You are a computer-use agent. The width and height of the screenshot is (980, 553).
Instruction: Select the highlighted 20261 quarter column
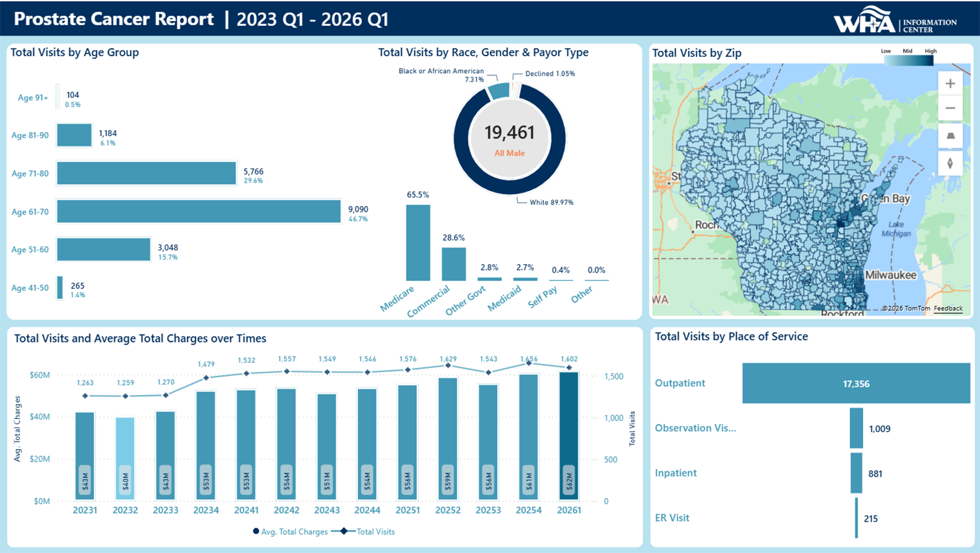tap(569, 436)
